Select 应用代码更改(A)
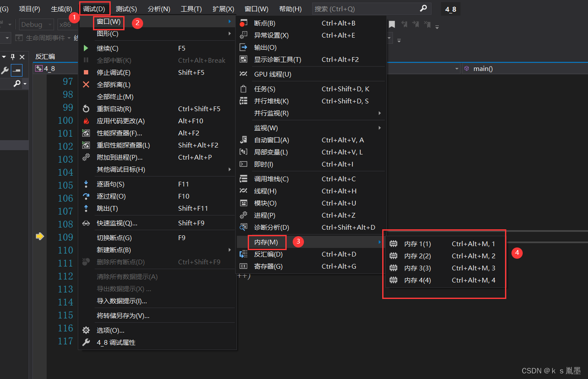 157,121
